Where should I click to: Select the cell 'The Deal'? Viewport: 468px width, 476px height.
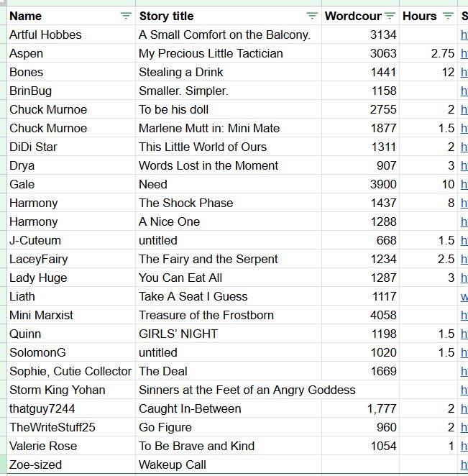pyautogui.click(x=229, y=371)
